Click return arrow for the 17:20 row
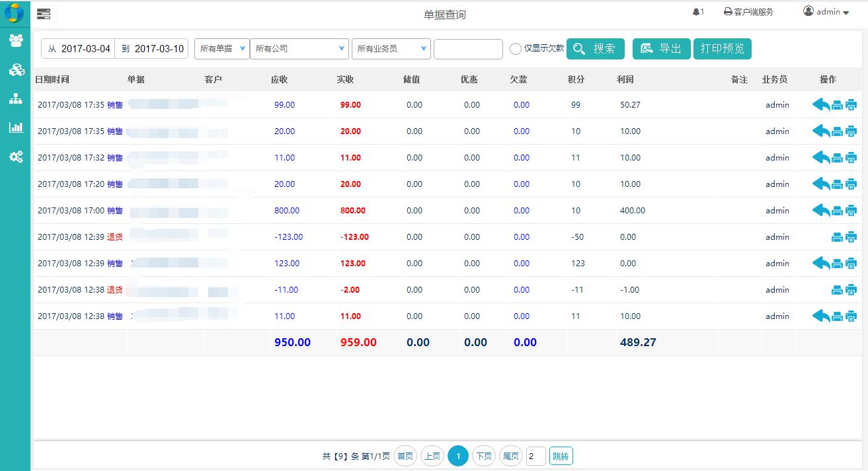 tap(821, 184)
